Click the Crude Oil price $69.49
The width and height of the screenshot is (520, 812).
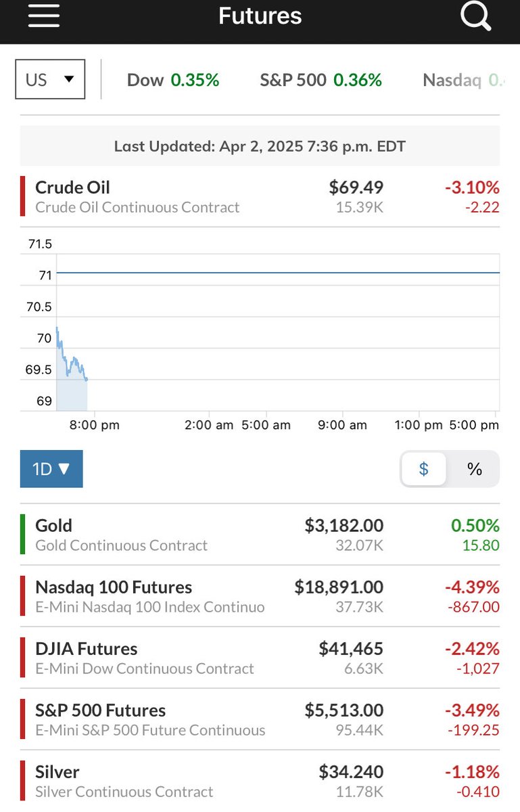[356, 187]
